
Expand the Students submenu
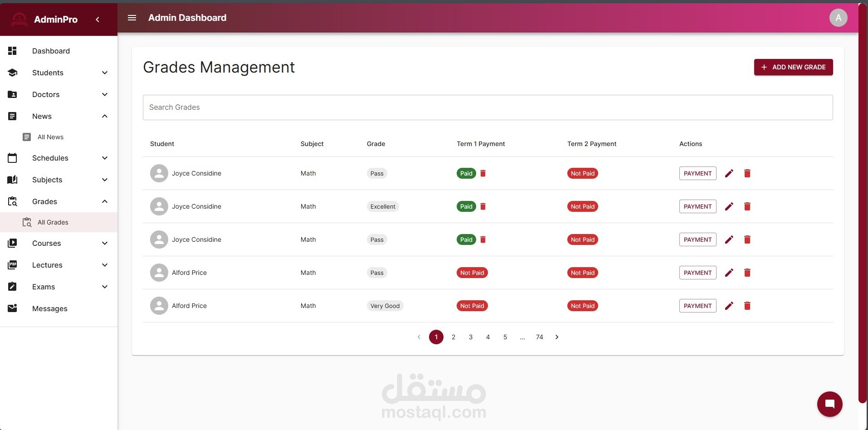105,73
